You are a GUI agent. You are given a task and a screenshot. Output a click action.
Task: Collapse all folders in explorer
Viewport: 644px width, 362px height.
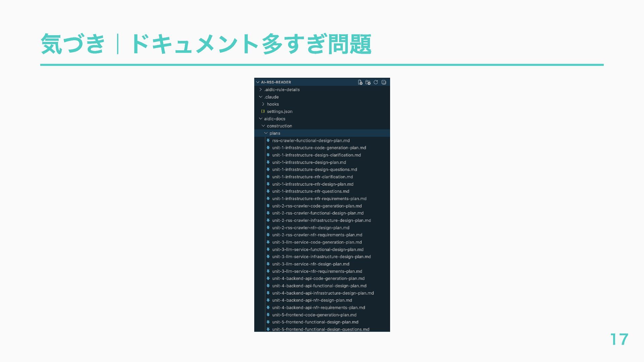(x=384, y=82)
